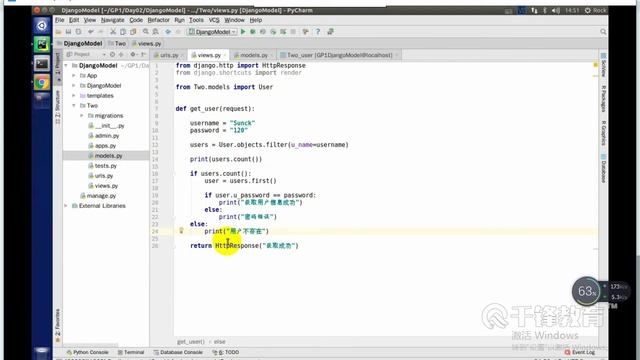Image resolution: width=640 pixels, height=360 pixels.
Task: Switch to the Two_user database tab
Action: pos(338,55)
